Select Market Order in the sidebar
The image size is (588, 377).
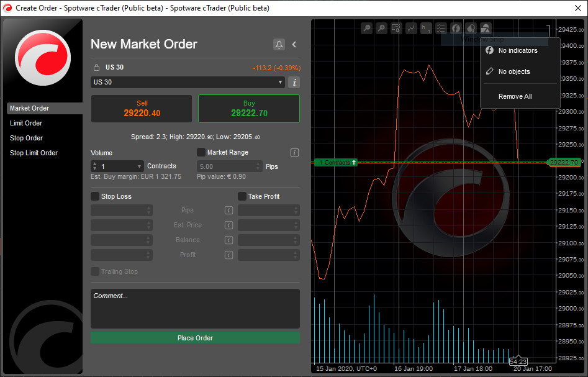pyautogui.click(x=45, y=108)
